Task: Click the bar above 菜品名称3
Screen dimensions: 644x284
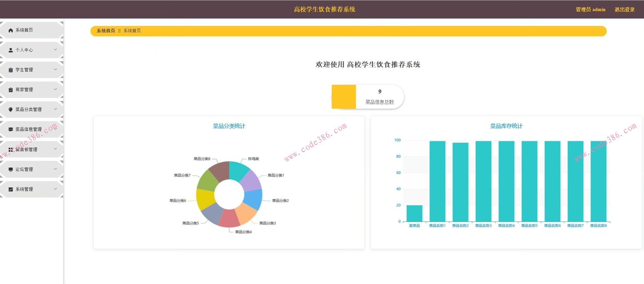Action: [x=483, y=181]
